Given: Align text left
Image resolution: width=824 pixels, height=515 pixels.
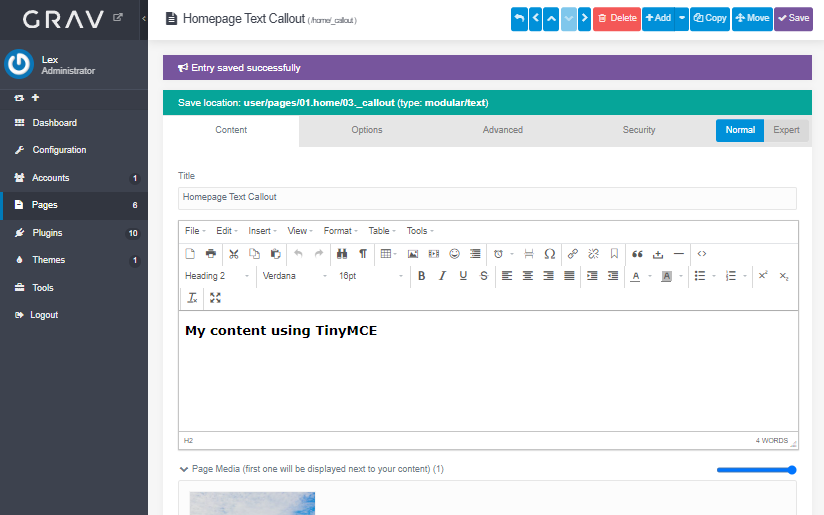Looking at the screenshot, I should point(507,276).
